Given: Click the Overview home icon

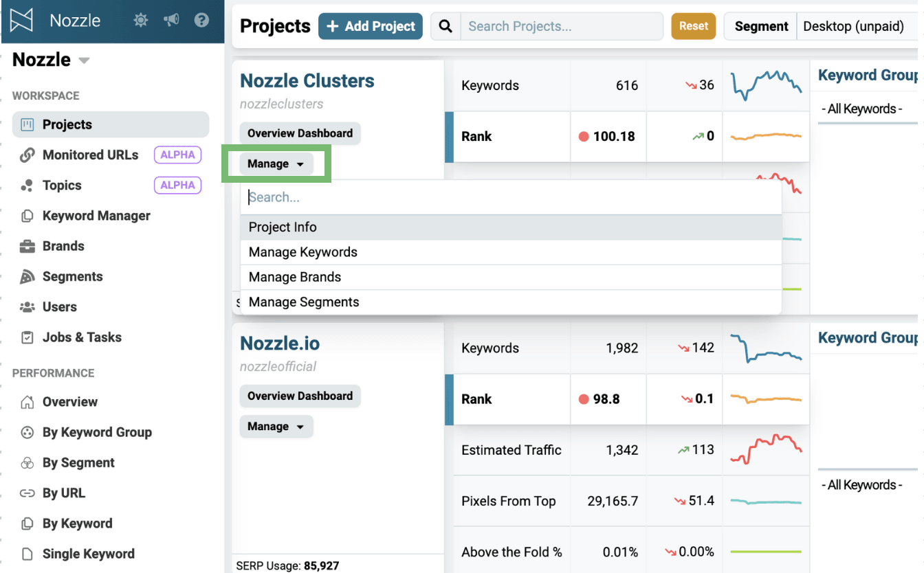Looking at the screenshot, I should (27, 402).
